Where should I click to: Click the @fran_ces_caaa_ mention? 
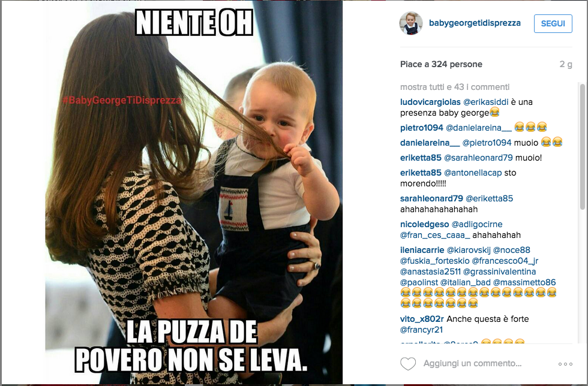435,236
